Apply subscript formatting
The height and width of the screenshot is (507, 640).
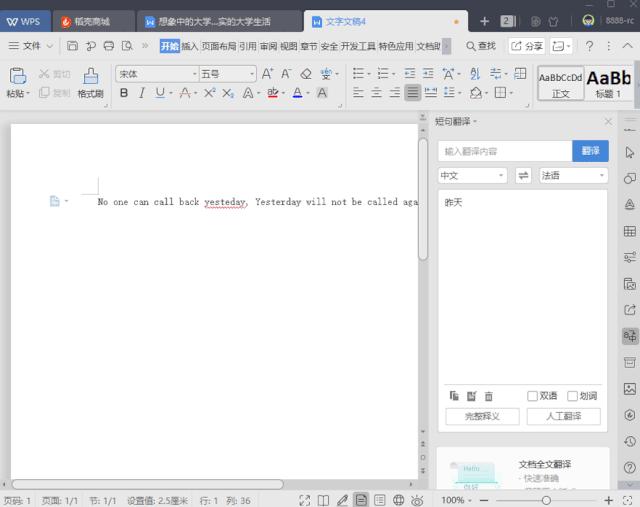[228, 93]
